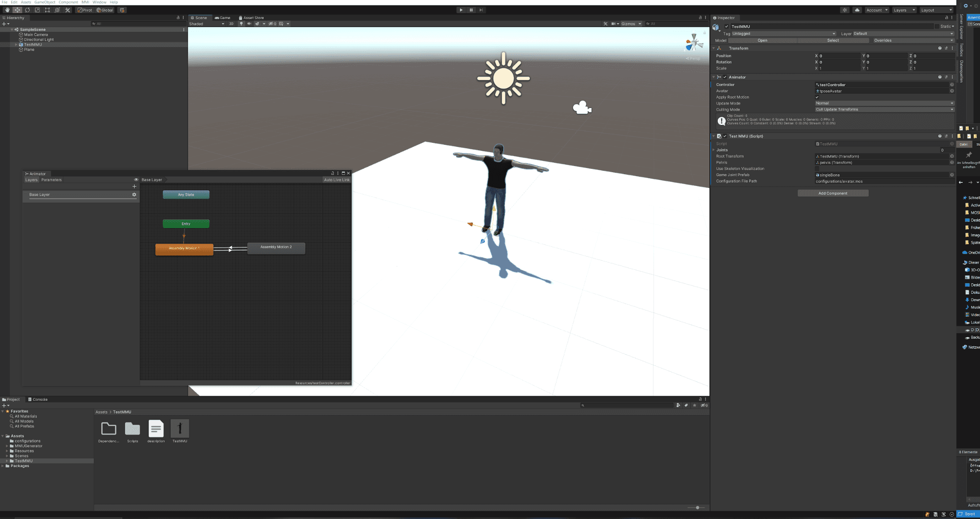Click the Step frame button
The image size is (980, 519).
coord(481,10)
